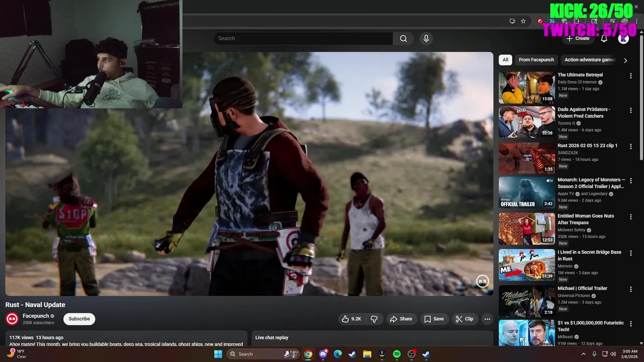The height and width of the screenshot is (362, 644).
Task: Like the Rust Naval Update video
Action: (351, 319)
